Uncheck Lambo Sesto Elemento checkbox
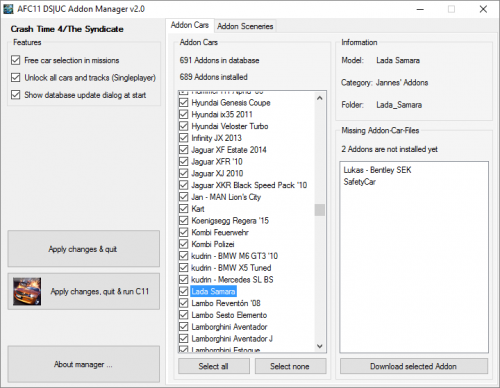The width and height of the screenshot is (500, 388). point(184,315)
